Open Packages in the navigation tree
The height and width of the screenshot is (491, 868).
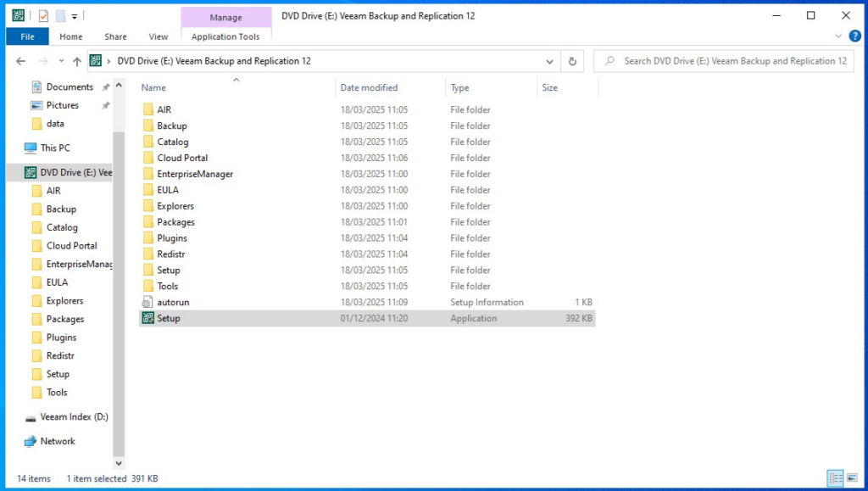(64, 319)
